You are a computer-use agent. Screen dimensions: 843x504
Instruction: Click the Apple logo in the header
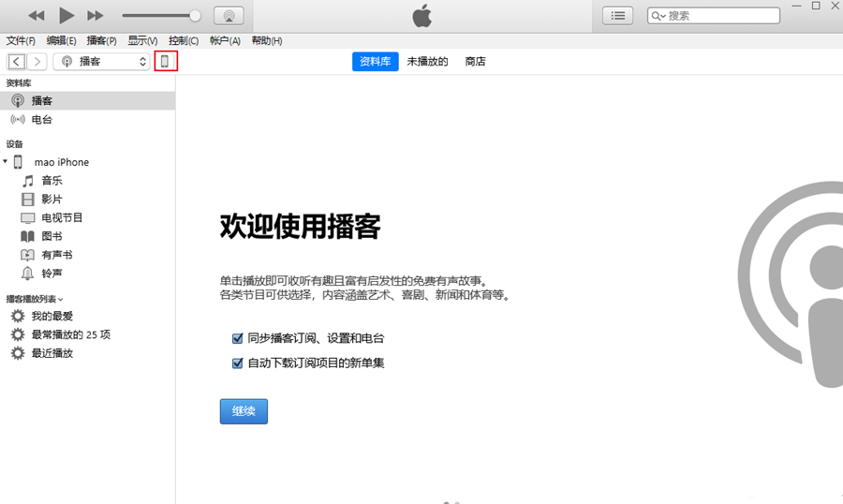(422, 16)
